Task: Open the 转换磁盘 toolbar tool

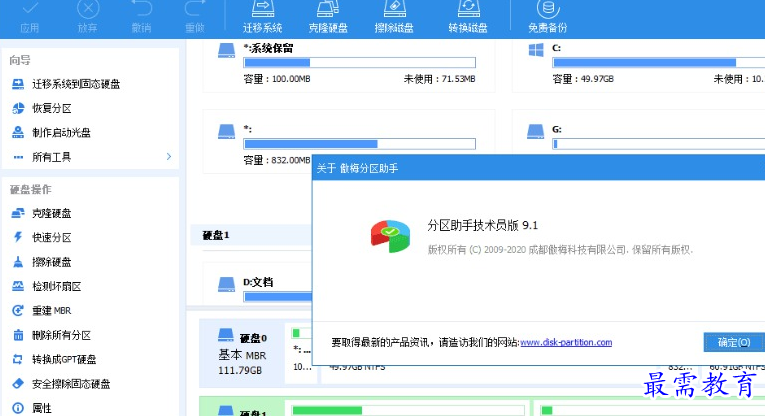Action: 468,17
